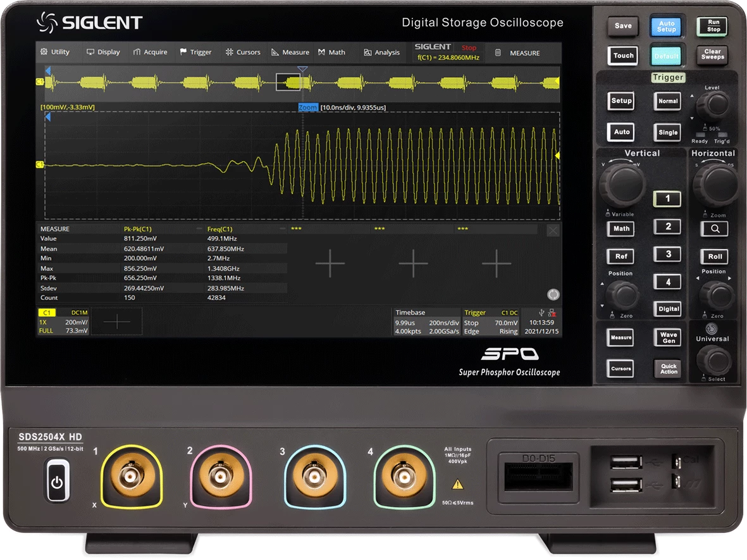
Task: Click the plus to add channel trace
Action: click(117, 321)
